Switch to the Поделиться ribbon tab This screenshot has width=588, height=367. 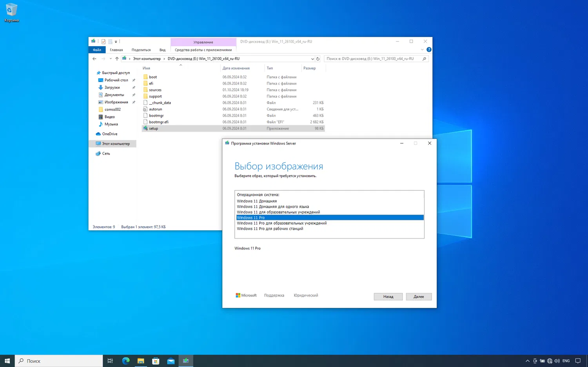coord(141,50)
